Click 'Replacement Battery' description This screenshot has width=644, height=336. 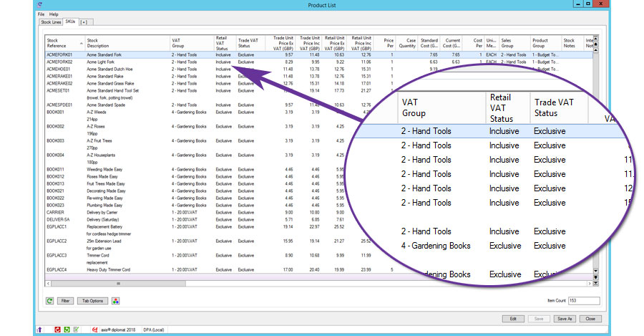pyautogui.click(x=104, y=226)
